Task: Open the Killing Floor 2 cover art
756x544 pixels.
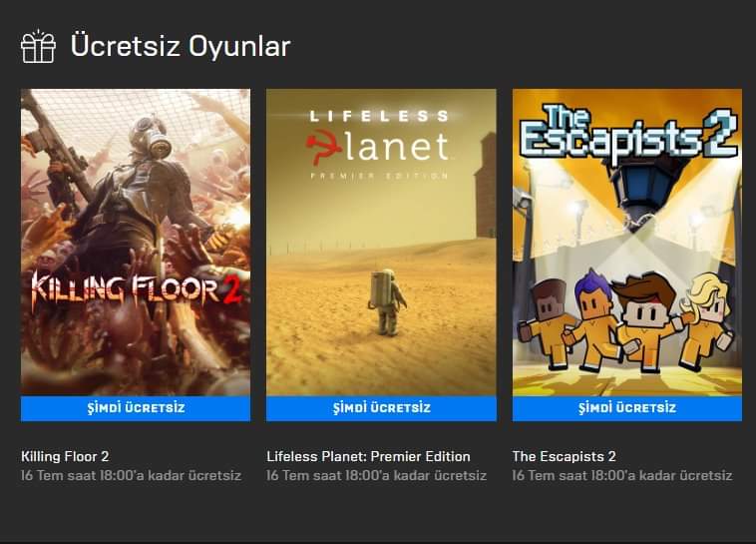Action: coord(136,243)
